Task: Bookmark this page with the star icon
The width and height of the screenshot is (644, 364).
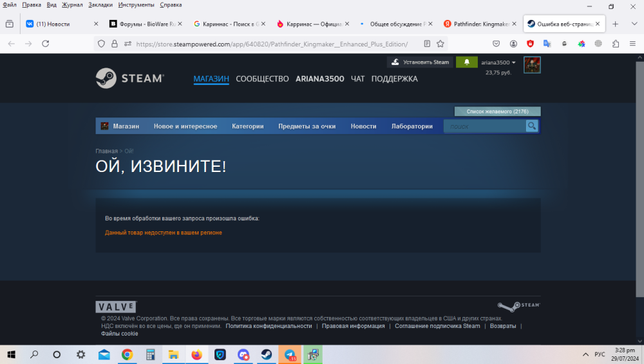Action: [440, 44]
